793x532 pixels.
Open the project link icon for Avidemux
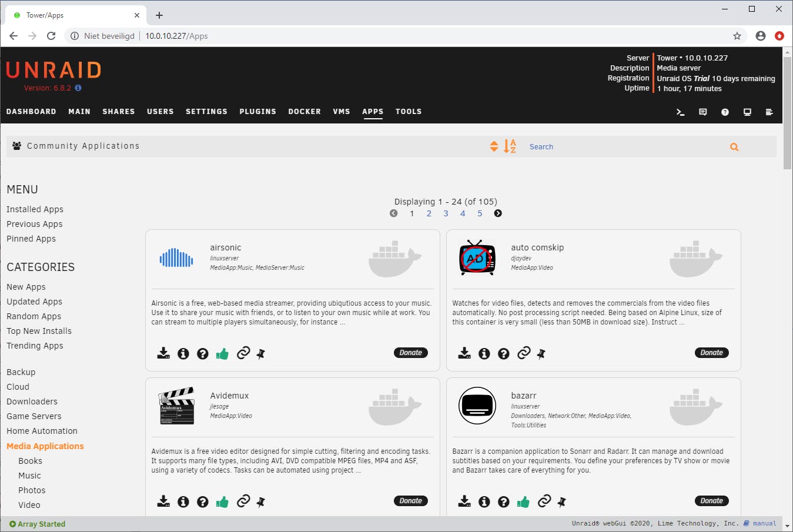pyautogui.click(x=243, y=501)
